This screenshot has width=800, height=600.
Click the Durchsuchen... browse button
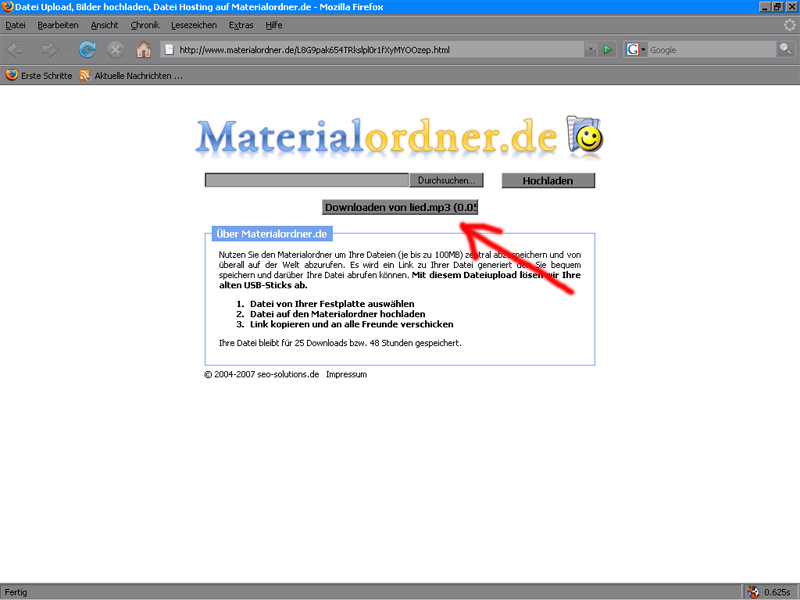point(446,180)
